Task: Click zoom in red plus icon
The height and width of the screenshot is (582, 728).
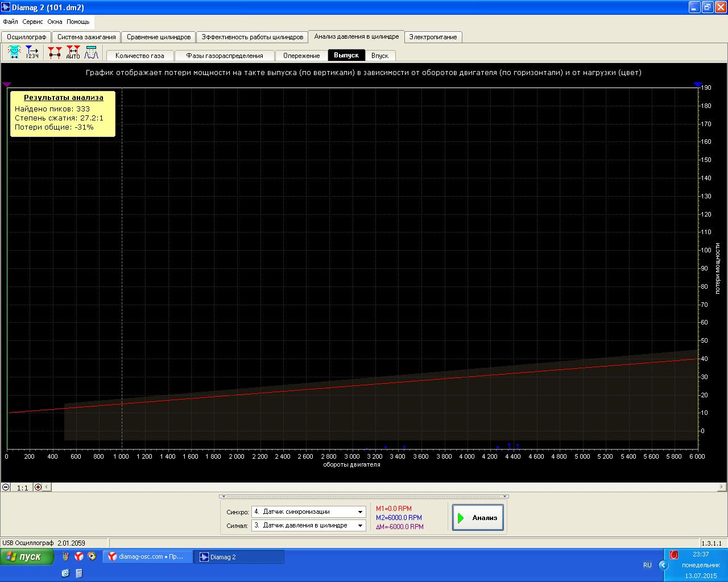Action: (38, 487)
